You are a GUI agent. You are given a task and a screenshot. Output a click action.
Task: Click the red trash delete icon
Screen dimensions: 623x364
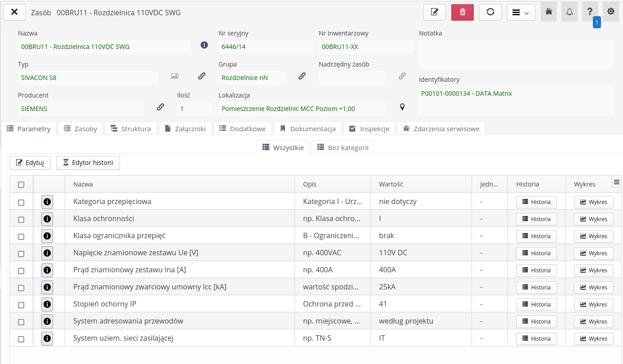(x=462, y=12)
